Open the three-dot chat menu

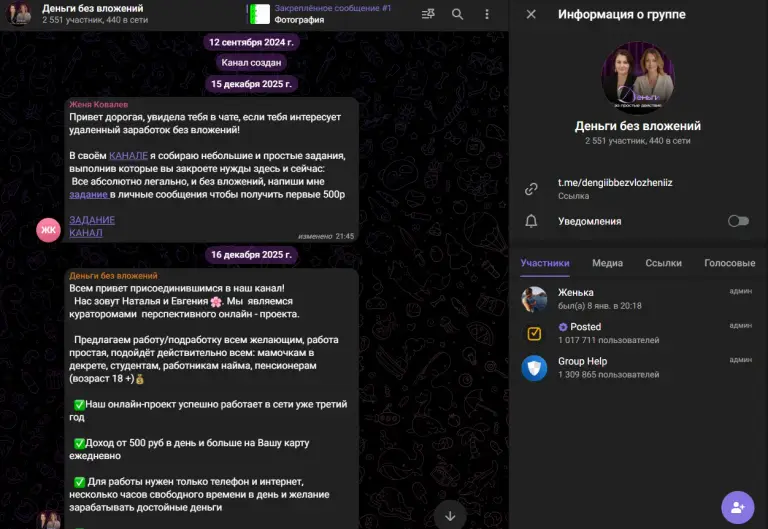click(486, 14)
